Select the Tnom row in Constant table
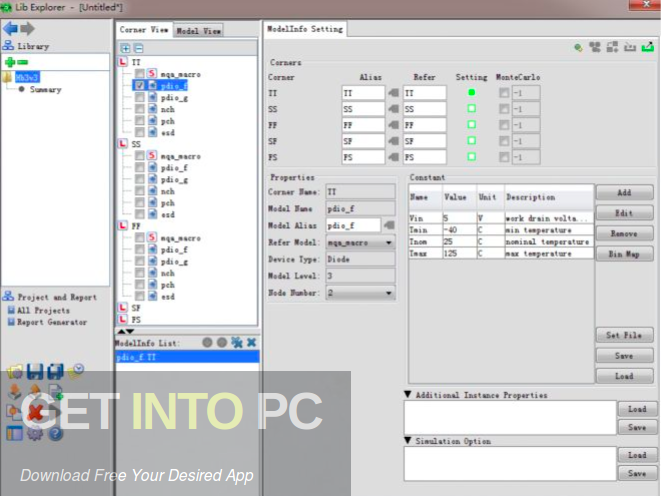The image size is (661, 496). [501, 242]
